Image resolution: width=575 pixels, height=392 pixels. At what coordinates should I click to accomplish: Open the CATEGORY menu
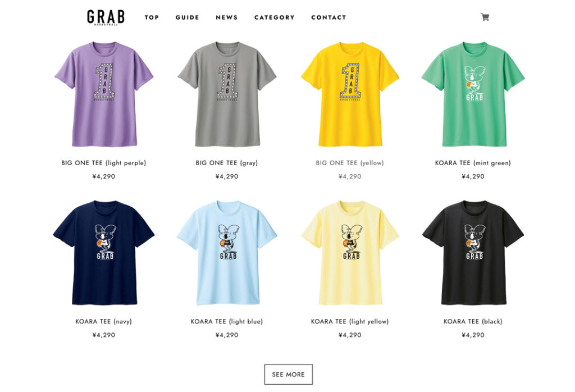274,17
